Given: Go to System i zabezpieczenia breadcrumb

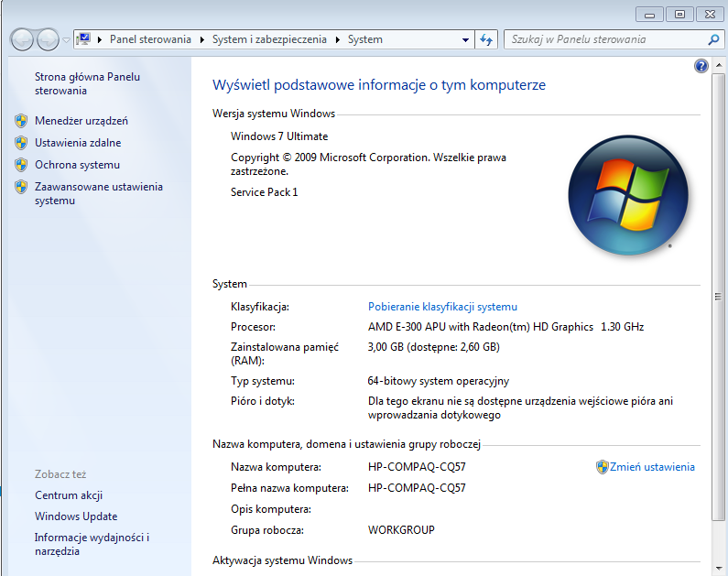Looking at the screenshot, I should (x=271, y=39).
